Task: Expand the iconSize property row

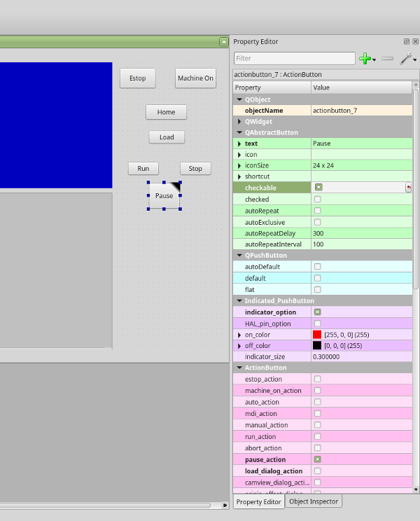Action: [x=239, y=166]
